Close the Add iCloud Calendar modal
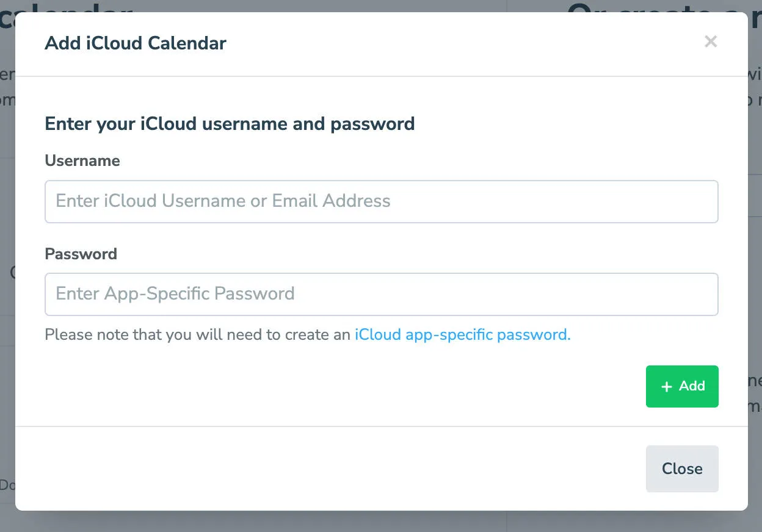The height and width of the screenshot is (532, 762). coord(682,469)
